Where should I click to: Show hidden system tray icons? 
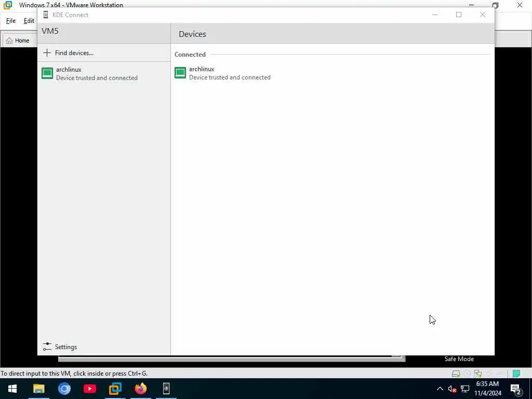pos(440,389)
